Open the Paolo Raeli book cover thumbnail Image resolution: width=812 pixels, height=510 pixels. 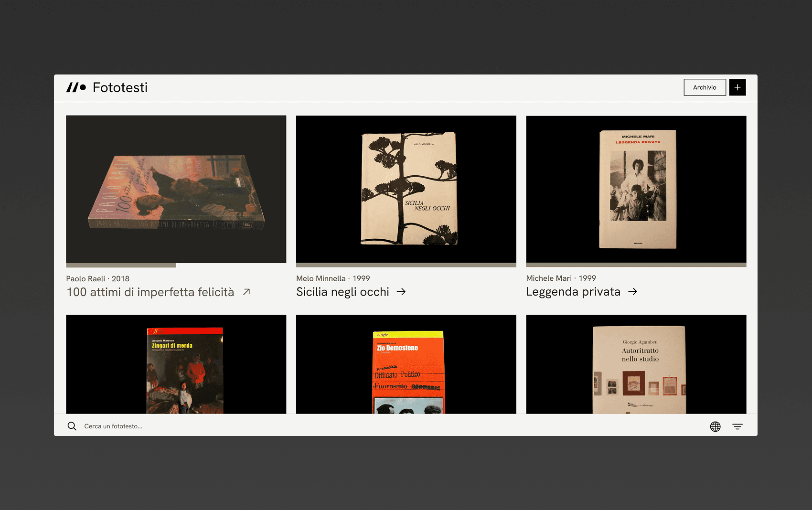(176, 189)
